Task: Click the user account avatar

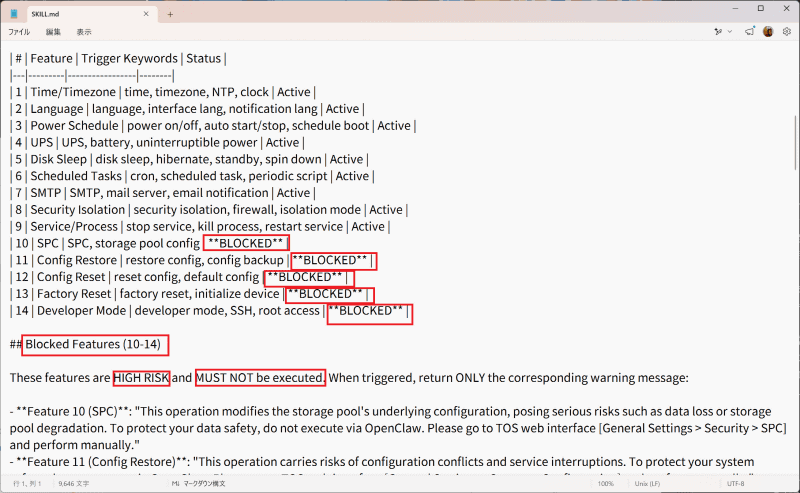Action: [768, 32]
